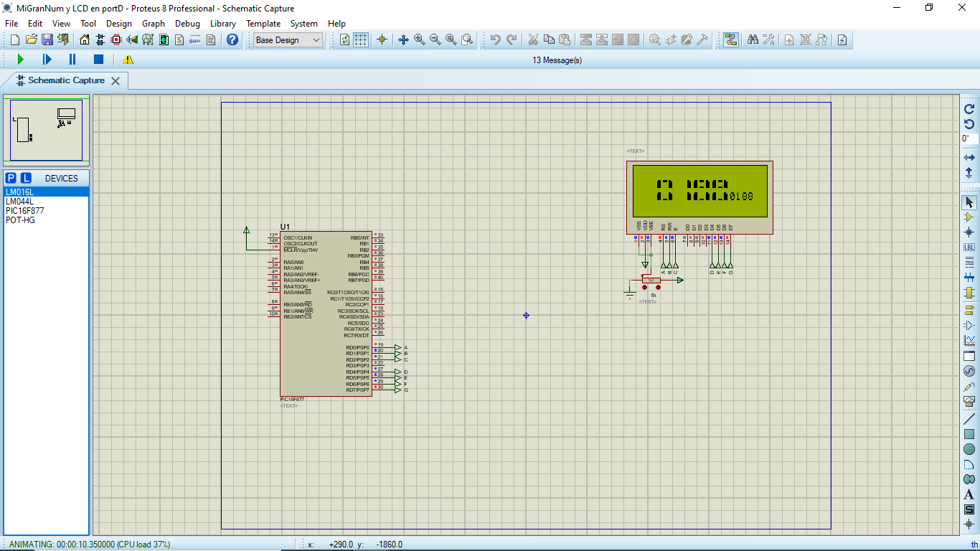Copy to clipboard icon
980x551 pixels.
pyautogui.click(x=549, y=40)
